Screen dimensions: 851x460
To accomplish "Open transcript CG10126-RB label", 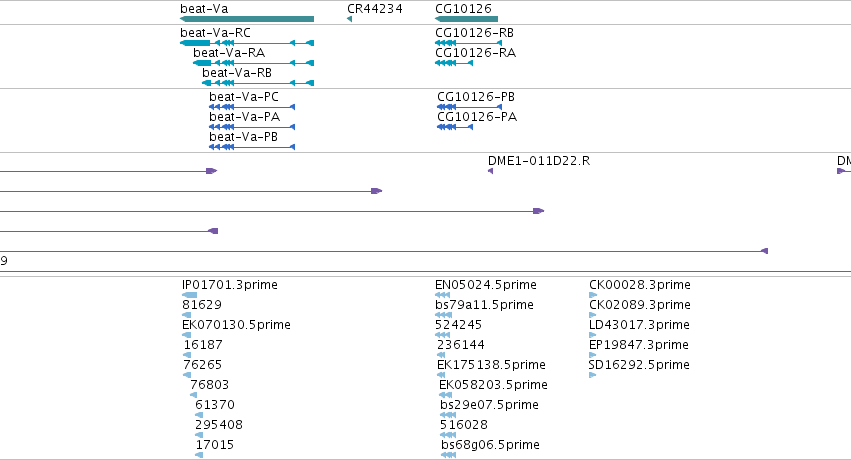I will coord(474,33).
